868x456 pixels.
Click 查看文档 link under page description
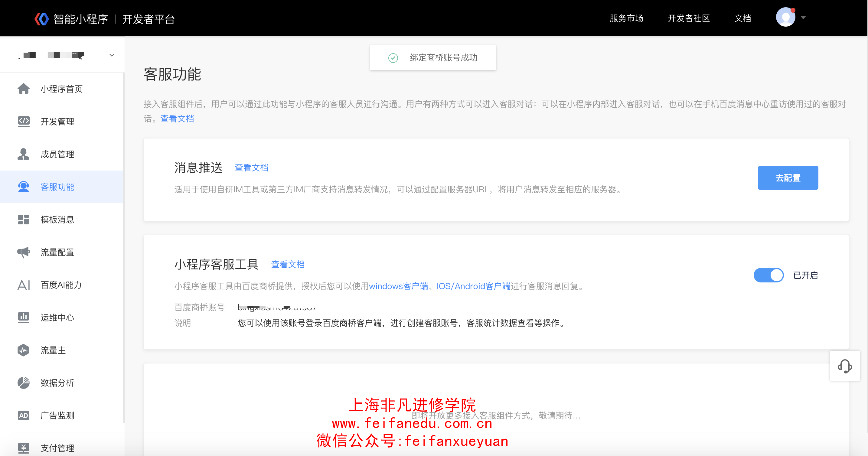tap(177, 119)
